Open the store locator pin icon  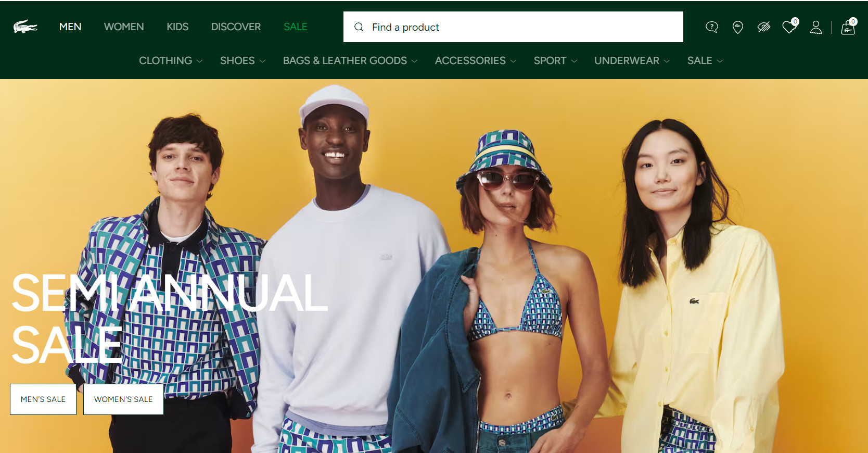pyautogui.click(x=738, y=27)
